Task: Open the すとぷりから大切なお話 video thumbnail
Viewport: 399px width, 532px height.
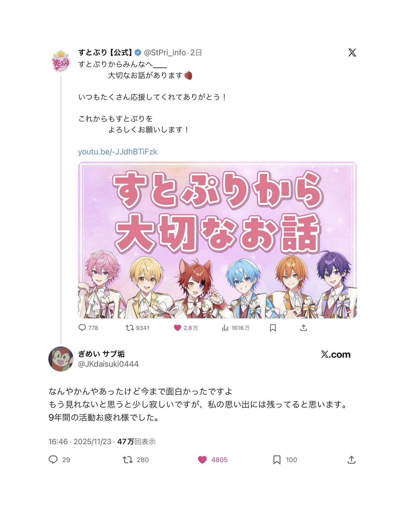Action: pyautogui.click(x=217, y=240)
